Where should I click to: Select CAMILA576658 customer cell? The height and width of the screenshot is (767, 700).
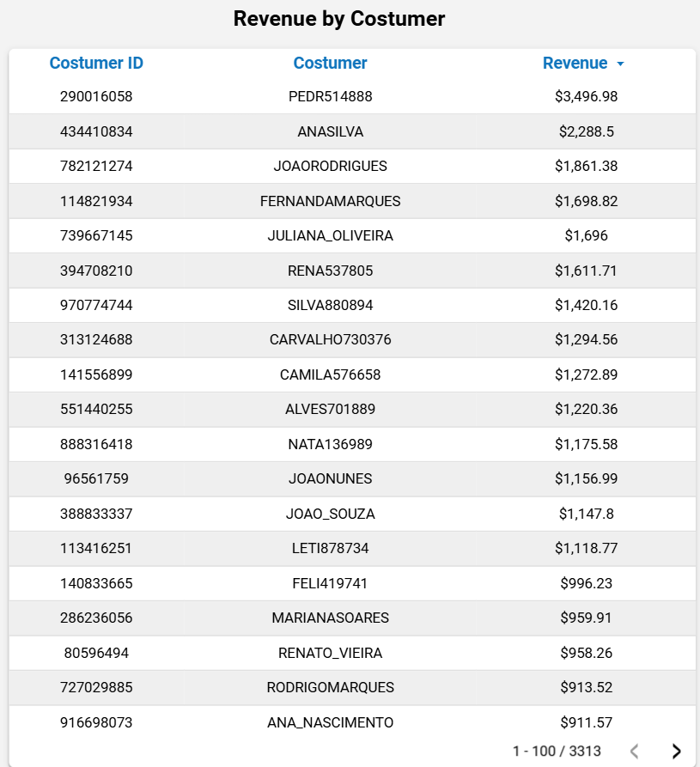[x=330, y=374]
